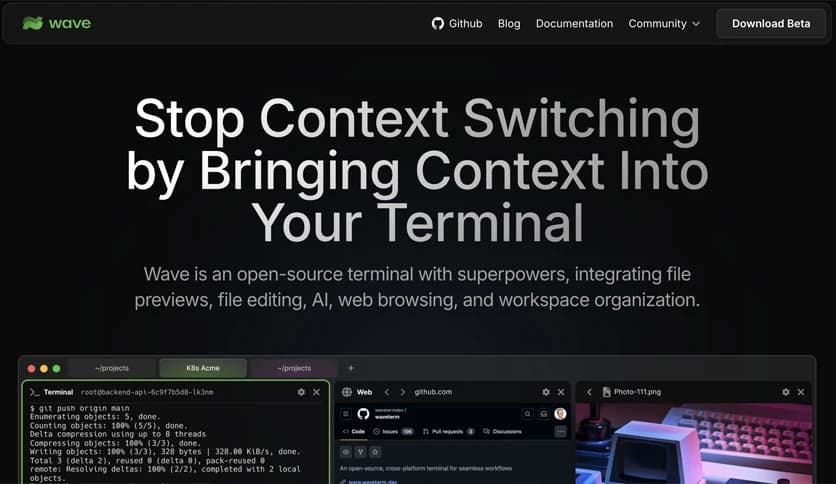Open the Github link in the navbar
This screenshot has height=484, width=836.
pos(457,23)
